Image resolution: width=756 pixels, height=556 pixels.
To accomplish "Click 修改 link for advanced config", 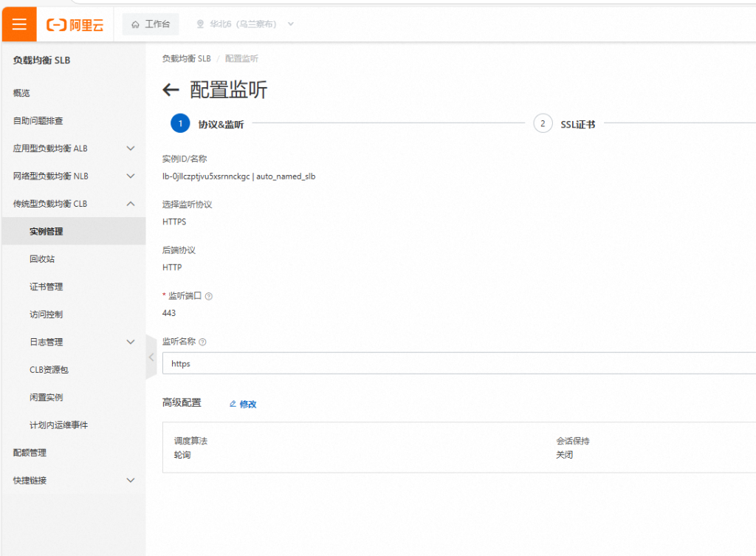I will coord(243,404).
